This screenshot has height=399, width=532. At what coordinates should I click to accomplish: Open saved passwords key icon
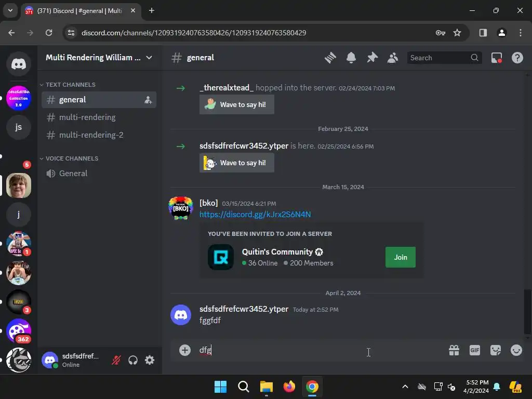coord(441,33)
